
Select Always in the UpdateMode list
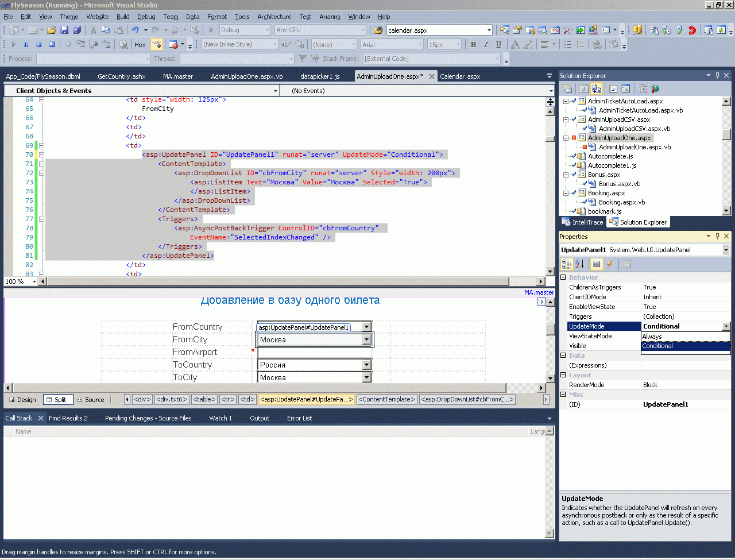[x=686, y=337]
